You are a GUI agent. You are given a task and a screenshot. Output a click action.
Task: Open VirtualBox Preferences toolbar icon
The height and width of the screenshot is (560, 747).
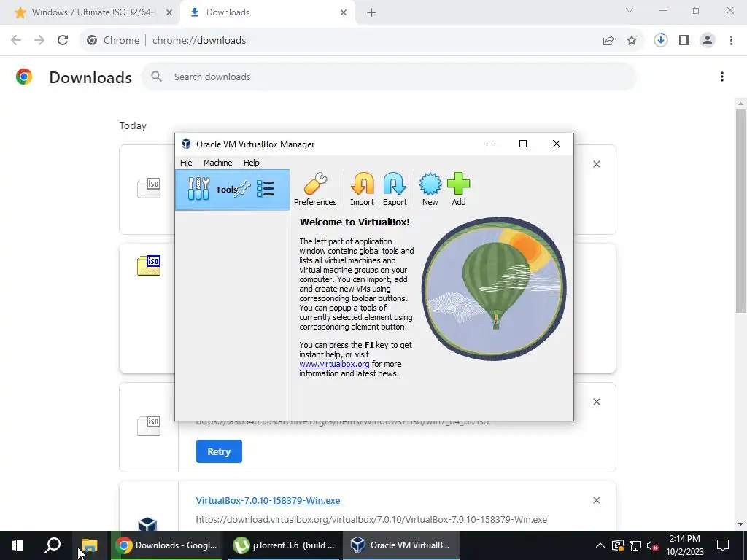pos(315,189)
